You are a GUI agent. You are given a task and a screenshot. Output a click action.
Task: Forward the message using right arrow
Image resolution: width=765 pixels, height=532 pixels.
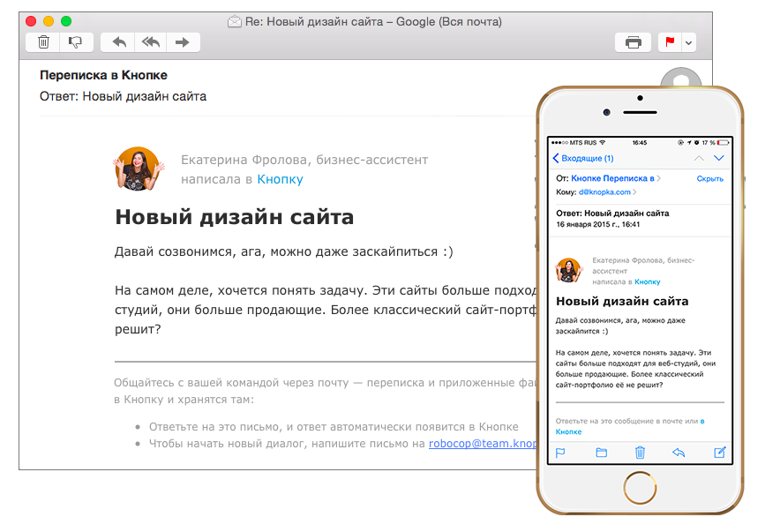[x=183, y=42]
